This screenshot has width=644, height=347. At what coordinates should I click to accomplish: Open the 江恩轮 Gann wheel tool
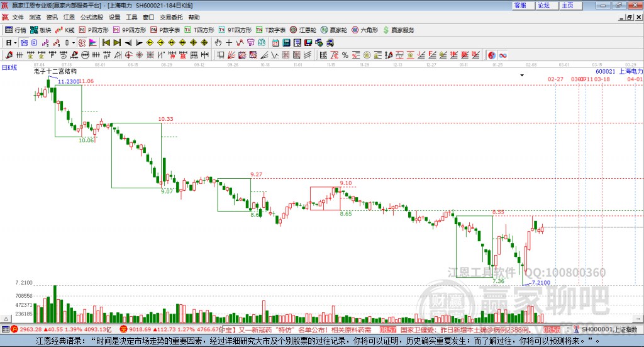[x=303, y=30]
